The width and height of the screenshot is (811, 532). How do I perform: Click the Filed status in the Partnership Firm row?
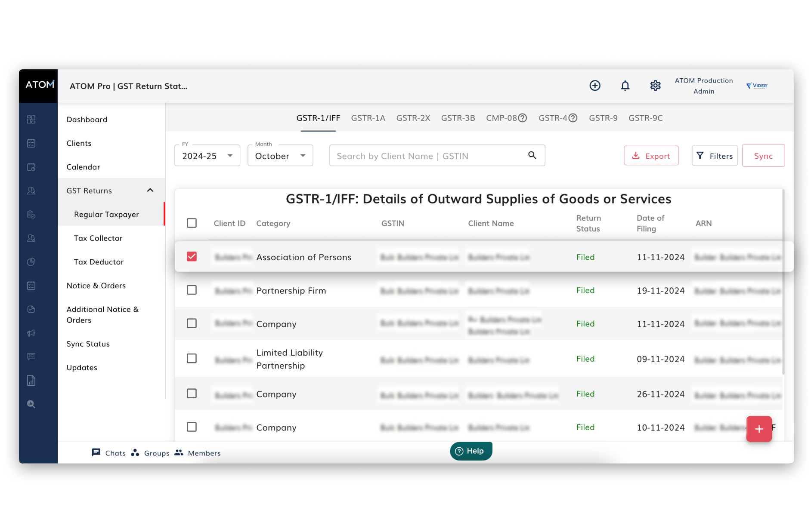coord(585,290)
